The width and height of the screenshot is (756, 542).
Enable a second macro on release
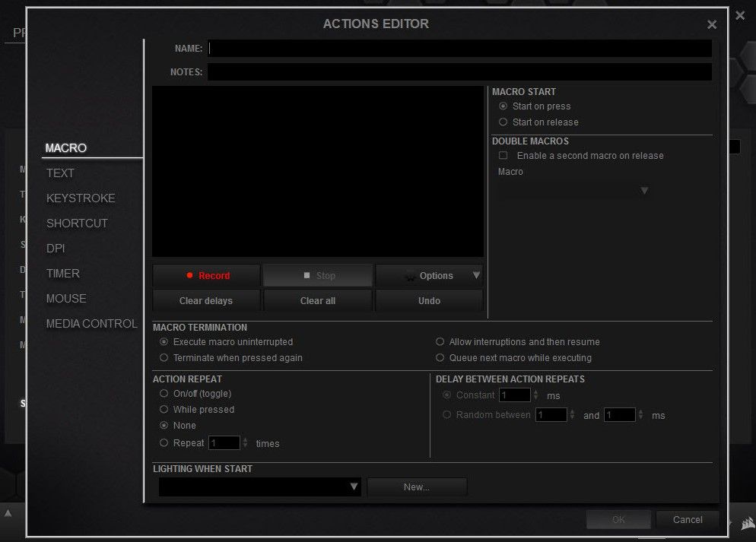503,156
